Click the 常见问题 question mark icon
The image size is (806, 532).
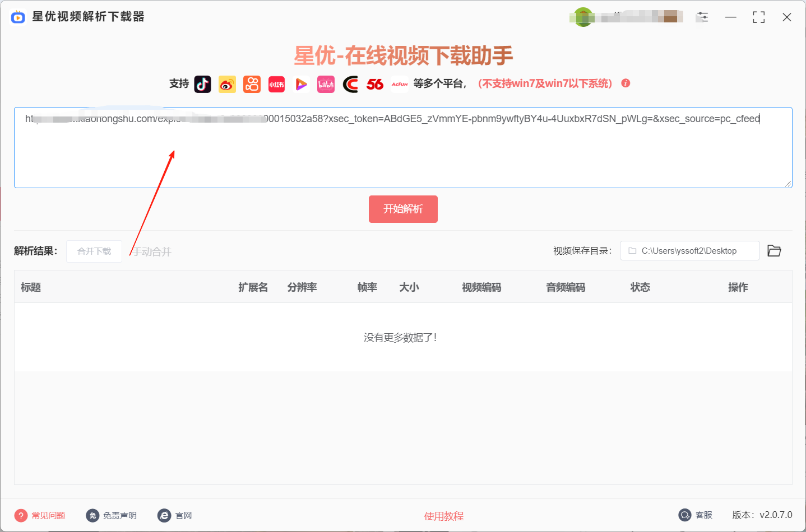21,515
